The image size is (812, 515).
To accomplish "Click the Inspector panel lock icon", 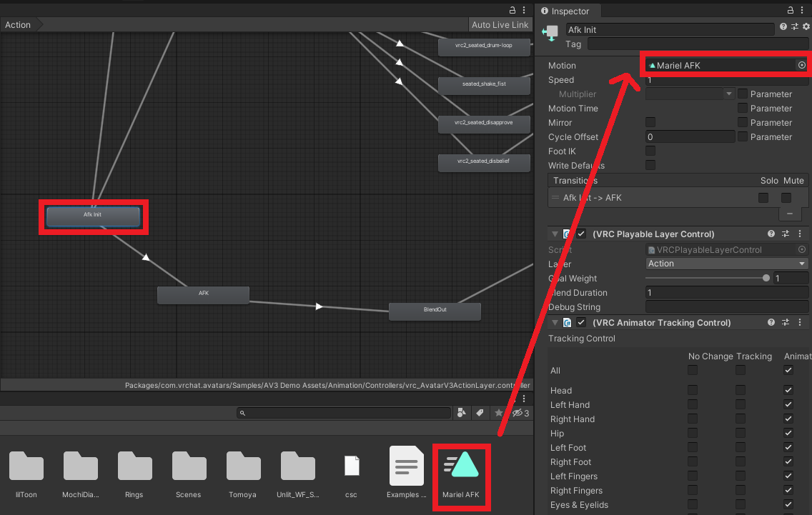I will pos(790,10).
